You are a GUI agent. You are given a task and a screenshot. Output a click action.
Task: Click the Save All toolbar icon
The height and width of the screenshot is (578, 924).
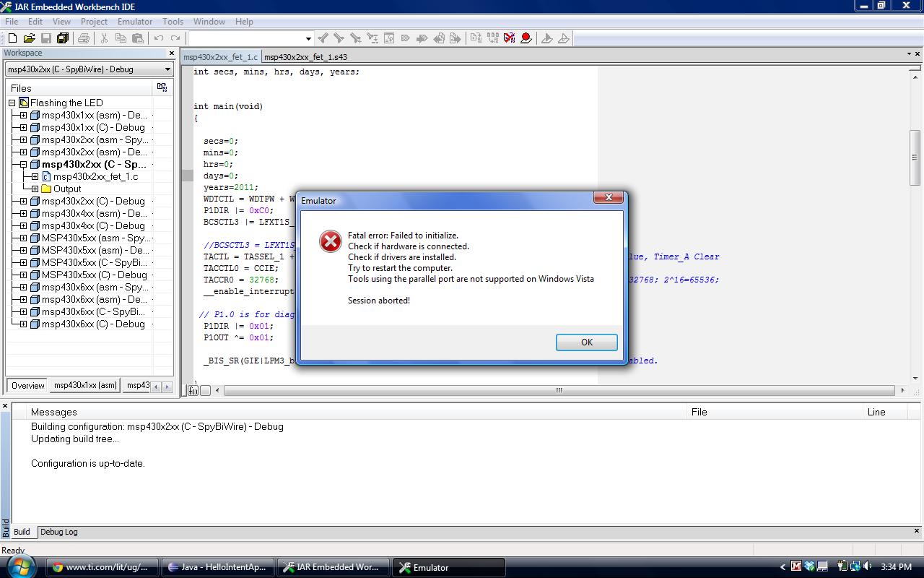tap(63, 38)
